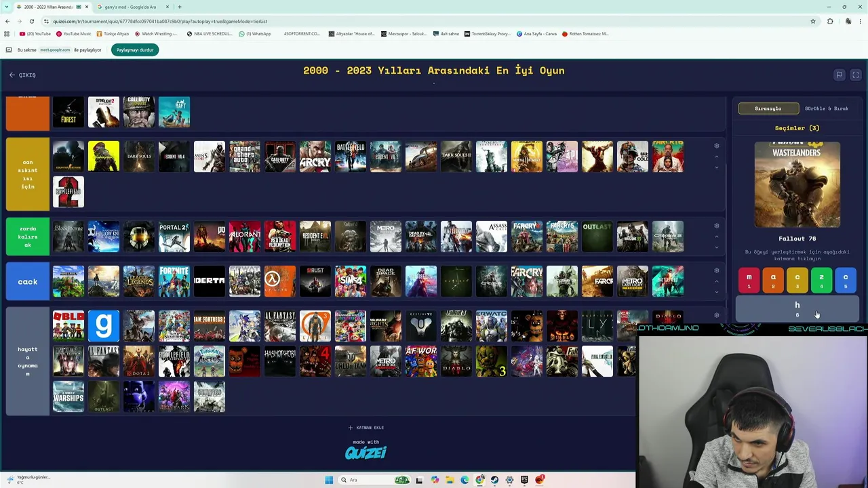Click the ÇIKIŞ exit link
The height and width of the screenshot is (488, 868).
pyautogui.click(x=23, y=75)
